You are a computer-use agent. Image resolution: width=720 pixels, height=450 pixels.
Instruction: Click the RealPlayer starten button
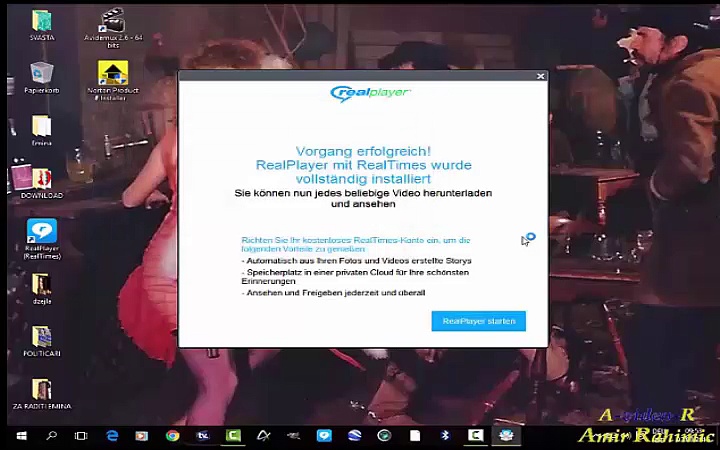click(x=478, y=321)
